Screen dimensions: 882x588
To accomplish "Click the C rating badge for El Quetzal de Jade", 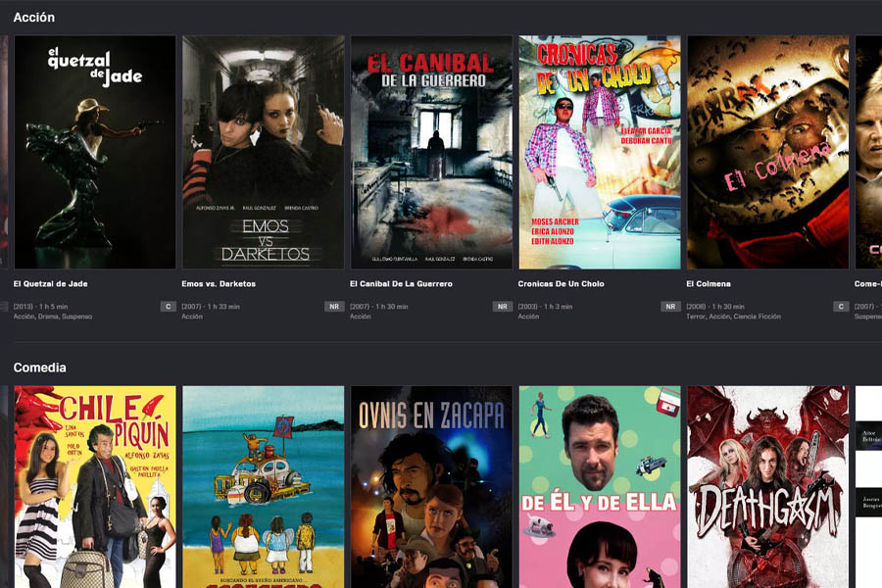I will point(168,307).
